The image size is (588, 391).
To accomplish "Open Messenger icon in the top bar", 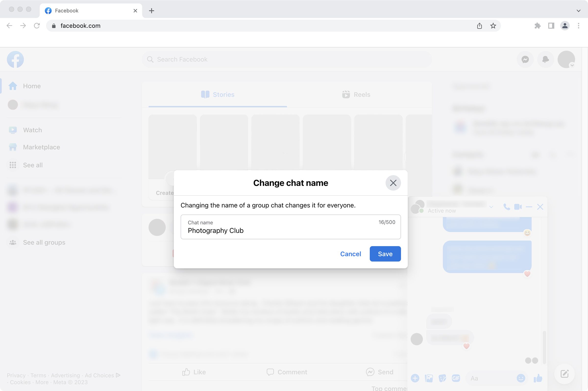I will pos(525,59).
